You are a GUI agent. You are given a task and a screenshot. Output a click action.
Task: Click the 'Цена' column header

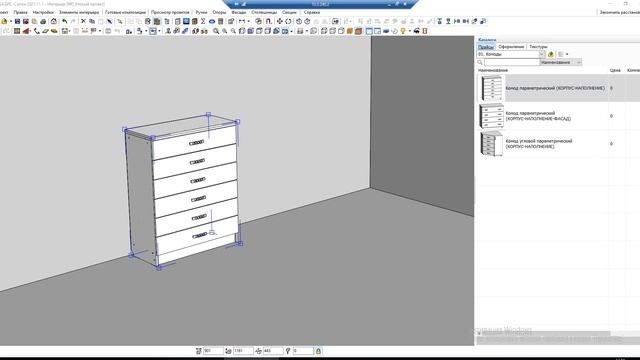pos(615,70)
